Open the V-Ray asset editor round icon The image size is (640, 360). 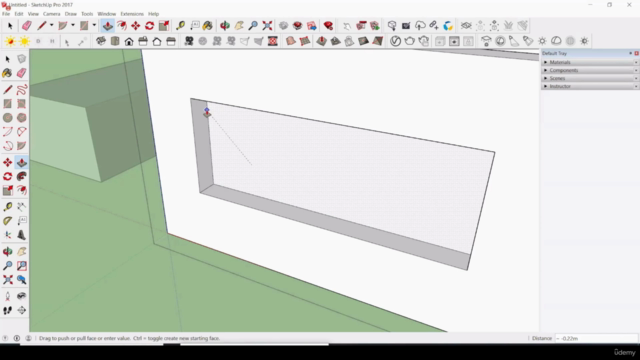pos(395,41)
